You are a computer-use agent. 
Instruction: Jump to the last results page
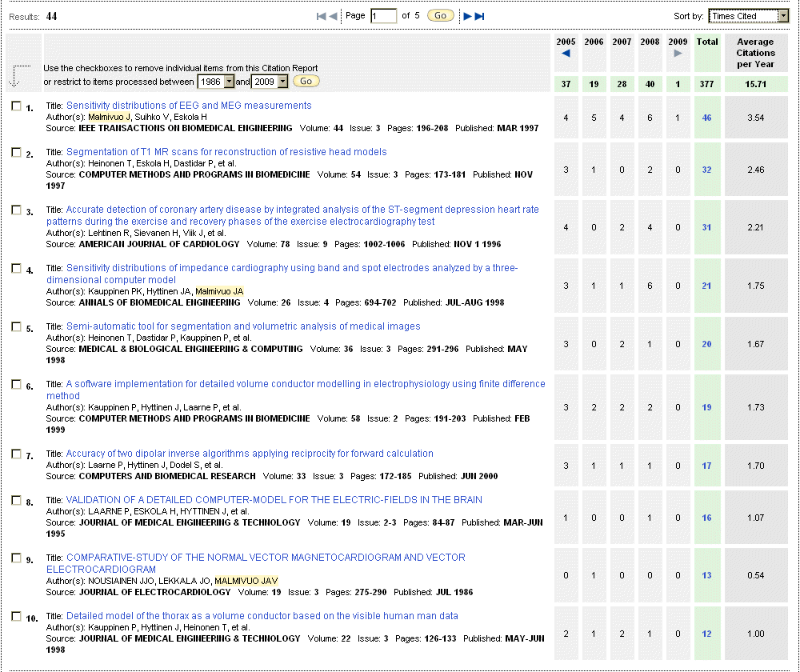click(480, 16)
